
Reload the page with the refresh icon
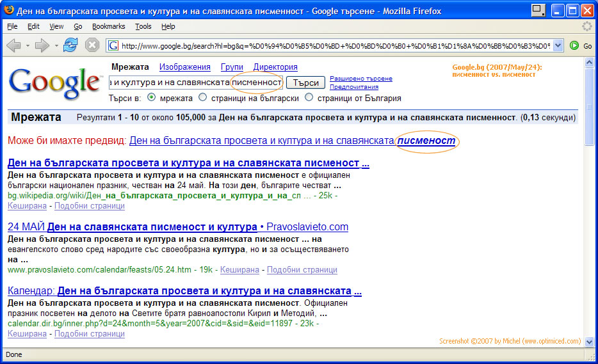(x=70, y=45)
